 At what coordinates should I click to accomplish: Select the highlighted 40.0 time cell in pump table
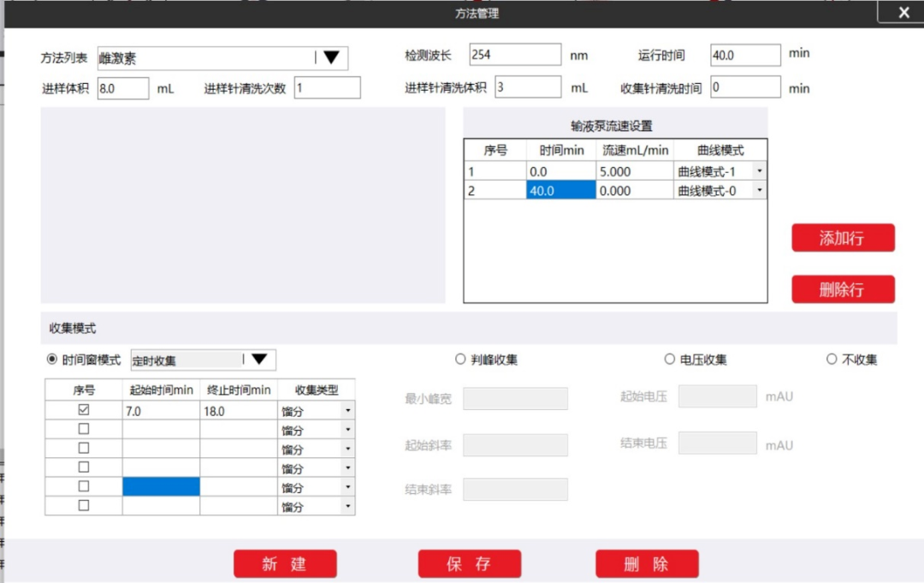coord(563,190)
